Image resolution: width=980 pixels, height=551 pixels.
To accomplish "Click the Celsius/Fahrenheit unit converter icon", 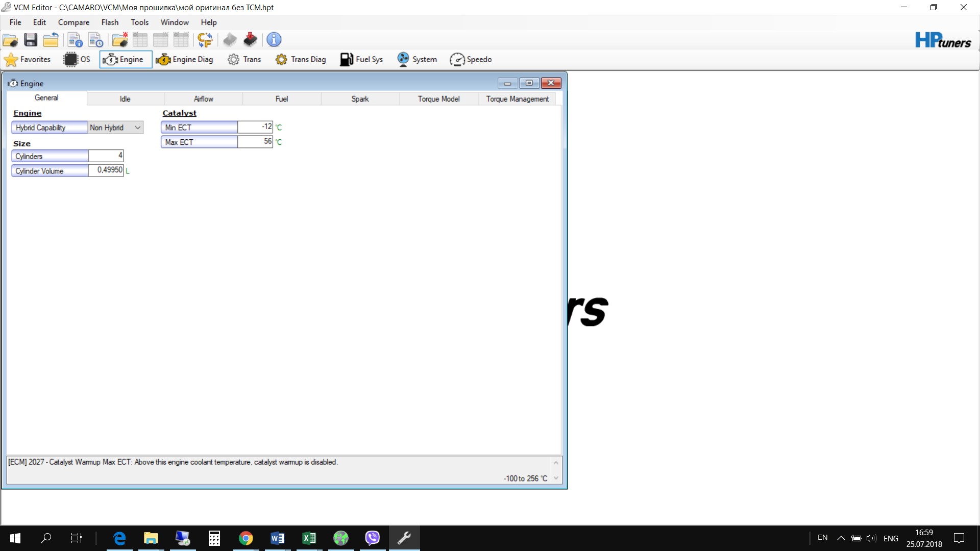I will click(205, 40).
